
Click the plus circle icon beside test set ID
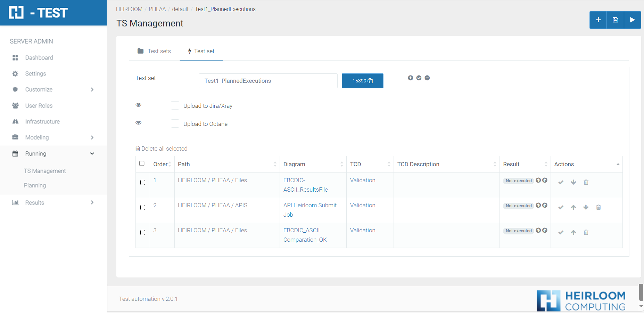coord(410,78)
